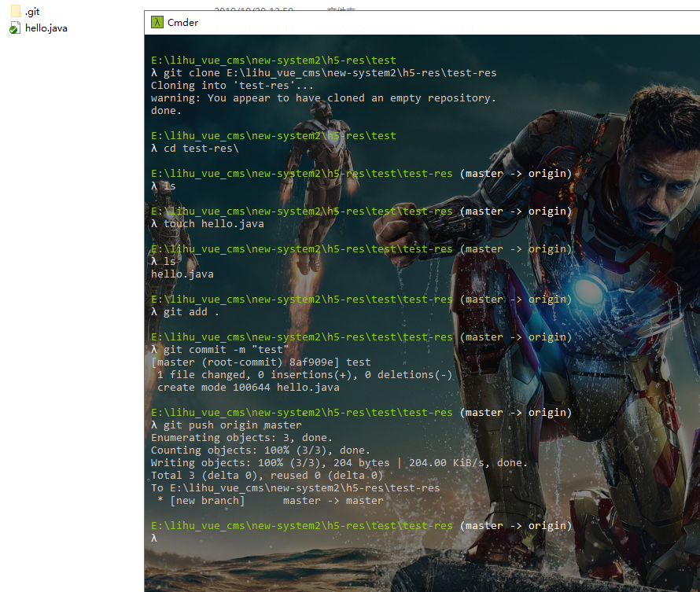Click the "To E:\lihu_vue_cms" push destination line
This screenshot has height=592, width=700.
296,487
